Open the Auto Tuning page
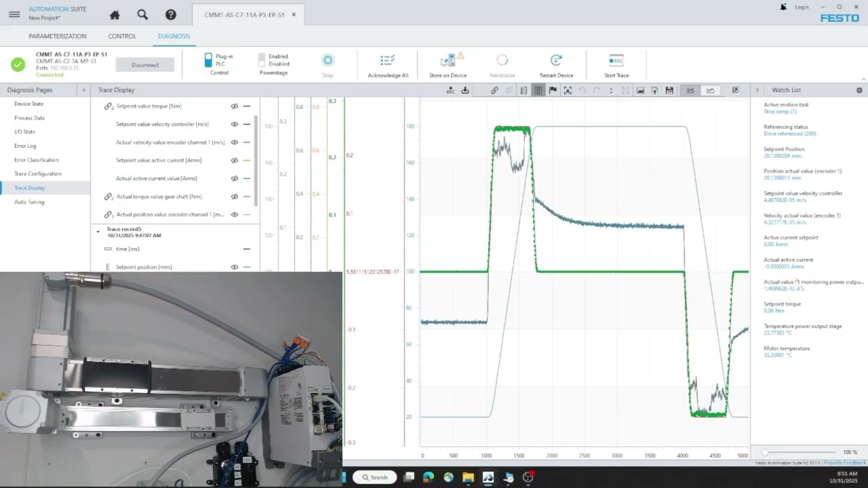The height and width of the screenshot is (488, 868). 29,202
